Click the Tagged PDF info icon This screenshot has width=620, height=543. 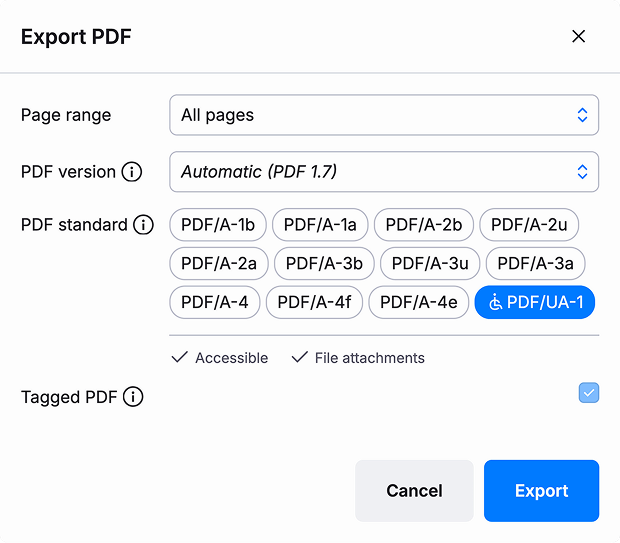click(x=133, y=397)
